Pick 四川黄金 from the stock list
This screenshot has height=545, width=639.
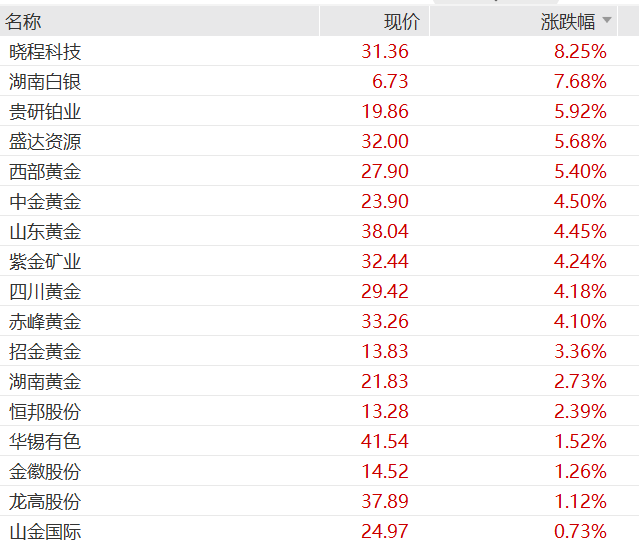pyautogui.click(x=45, y=291)
